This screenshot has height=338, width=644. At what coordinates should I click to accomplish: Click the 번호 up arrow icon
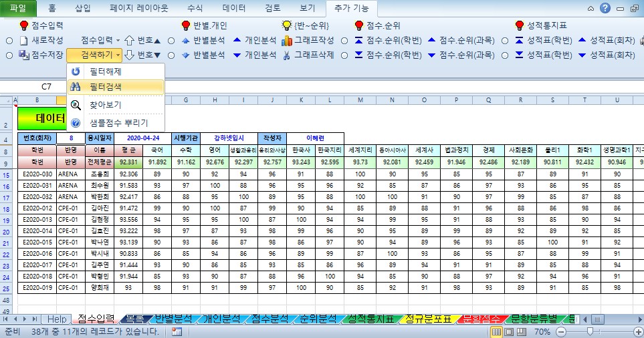point(129,40)
